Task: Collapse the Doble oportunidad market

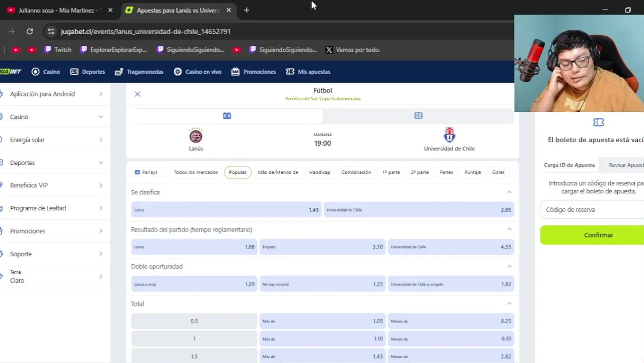Action: tap(509, 266)
